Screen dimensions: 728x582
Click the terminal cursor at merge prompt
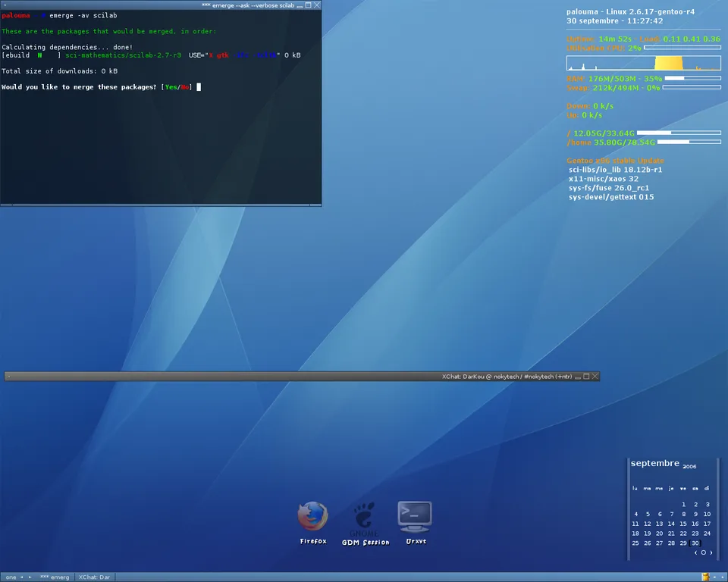[x=199, y=87]
